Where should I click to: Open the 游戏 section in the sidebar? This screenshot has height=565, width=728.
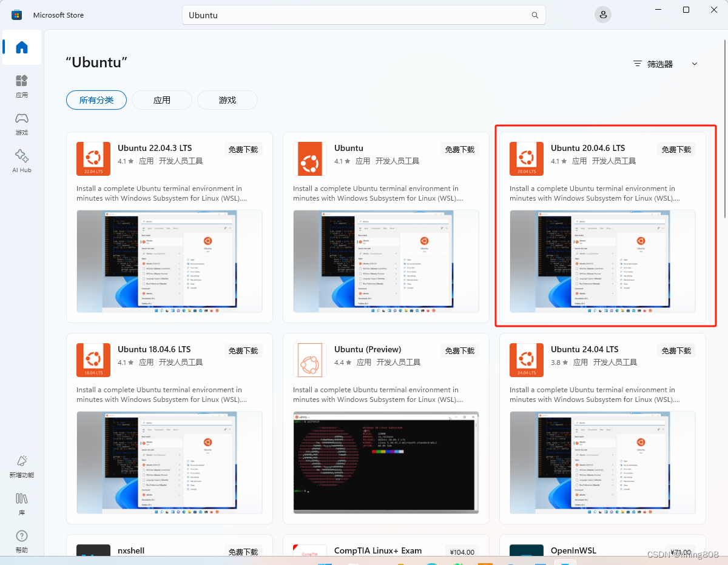coord(22,124)
